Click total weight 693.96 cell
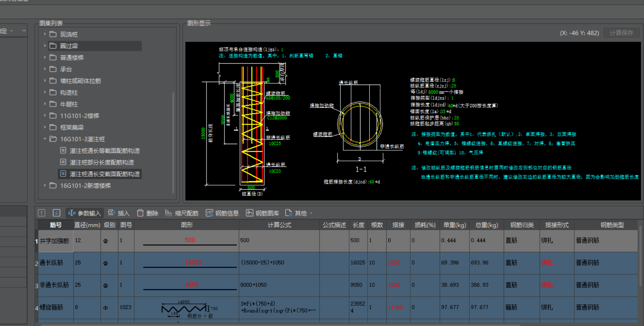644x326 pixels. 487,263
